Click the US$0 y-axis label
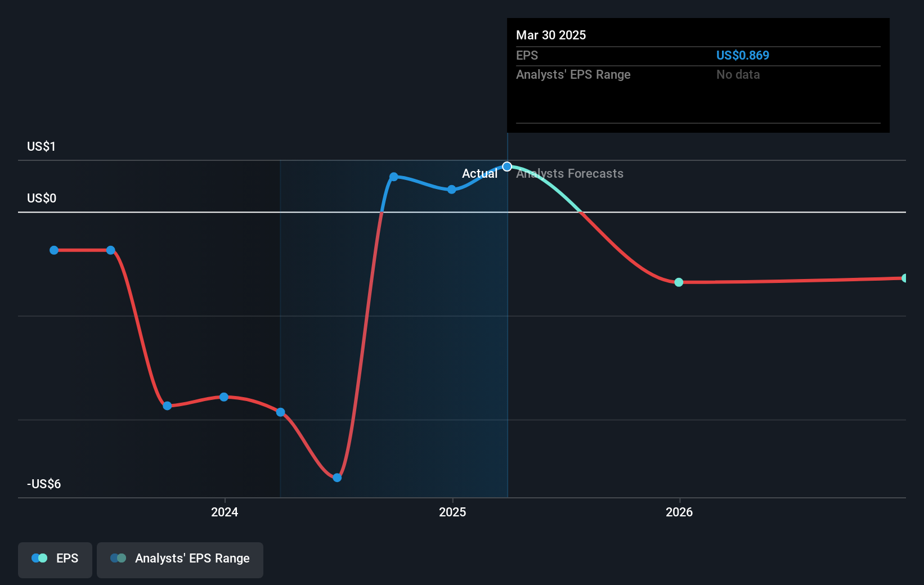924x585 pixels. click(42, 198)
